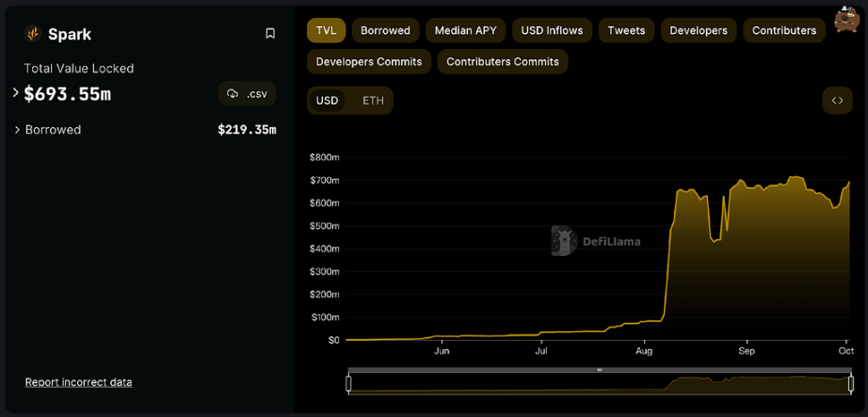Download the TVL data as .csv
868x417 pixels.
click(248, 93)
